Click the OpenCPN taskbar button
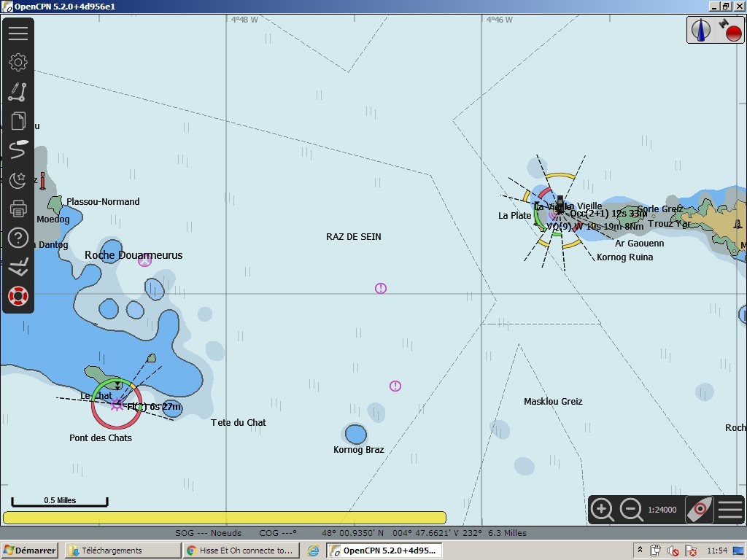 pos(384,551)
